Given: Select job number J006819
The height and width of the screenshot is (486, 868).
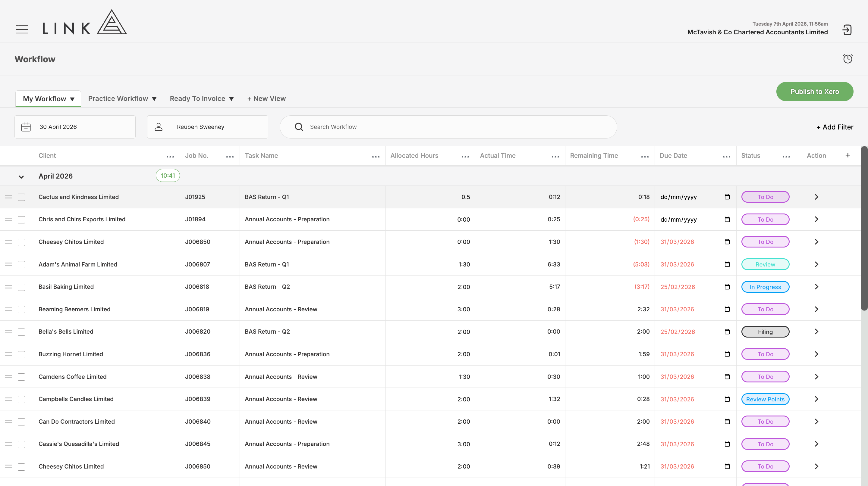Looking at the screenshot, I should 197,309.
